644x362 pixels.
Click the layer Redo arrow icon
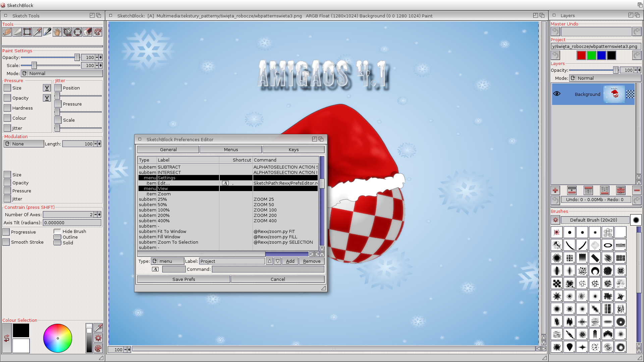637,200
